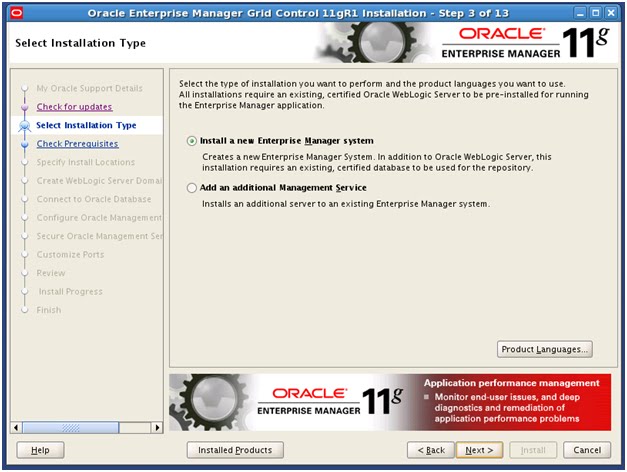
Task: Click the Check Prerequisites step bullet
Action: (x=25, y=144)
